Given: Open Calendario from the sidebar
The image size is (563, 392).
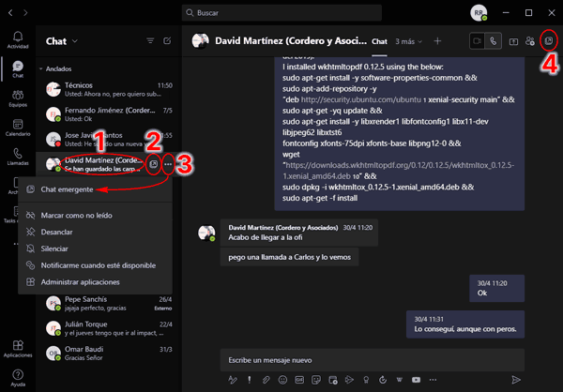Looking at the screenshot, I should [18, 128].
